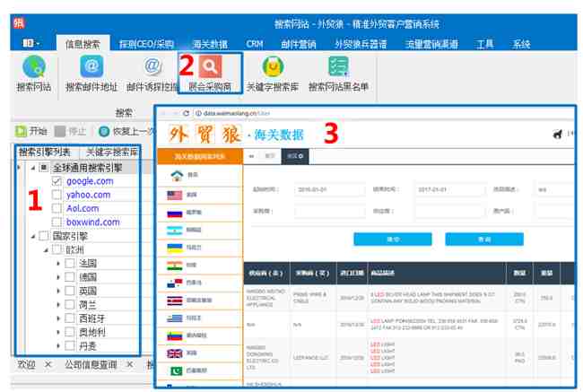Launch the 邮件诱探挖掘 tool
Image resolution: width=583 pixels, height=392 pixels.
click(x=152, y=74)
